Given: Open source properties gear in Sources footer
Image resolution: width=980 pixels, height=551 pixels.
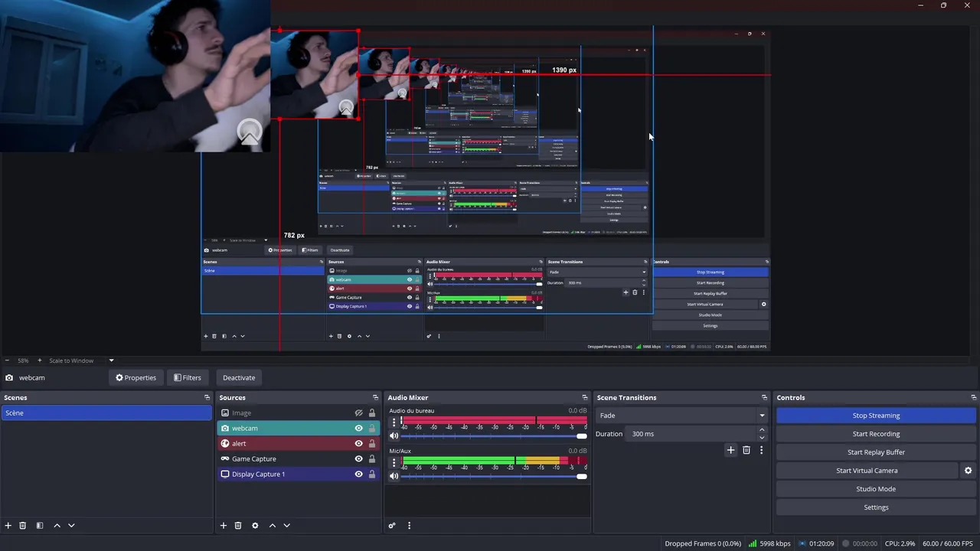Looking at the screenshot, I should [255, 526].
